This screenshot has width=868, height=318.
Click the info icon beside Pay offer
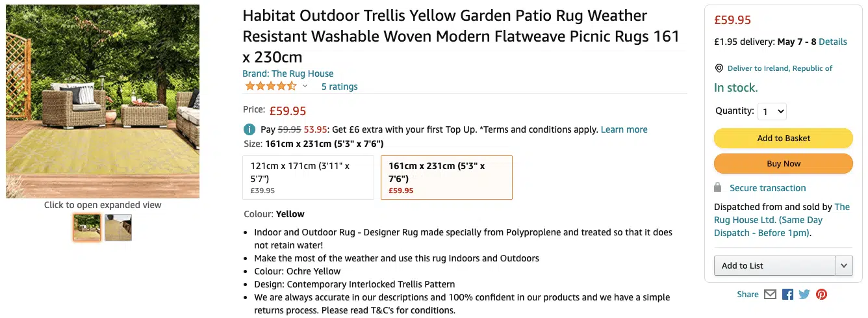click(x=249, y=129)
